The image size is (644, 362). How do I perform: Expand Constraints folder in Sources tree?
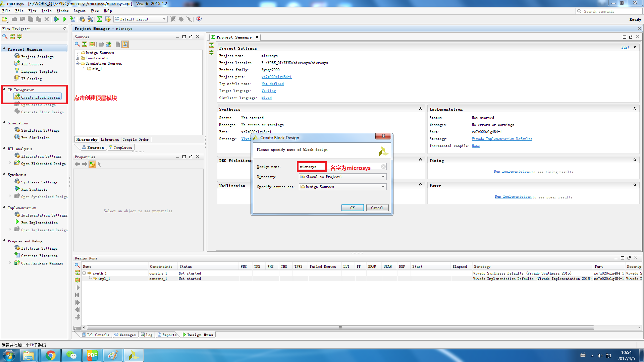(77, 58)
